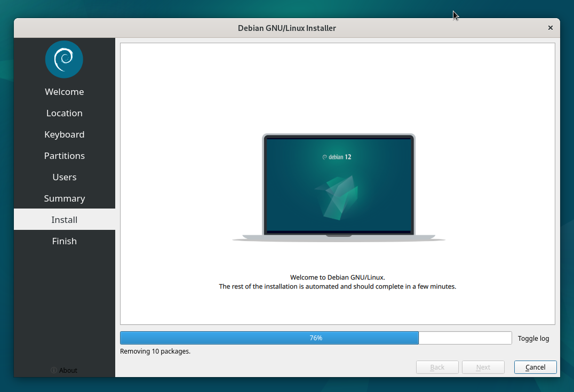
Task: Click the 'Welcome to Debian GNU/Linux.' text
Action: tap(338, 277)
